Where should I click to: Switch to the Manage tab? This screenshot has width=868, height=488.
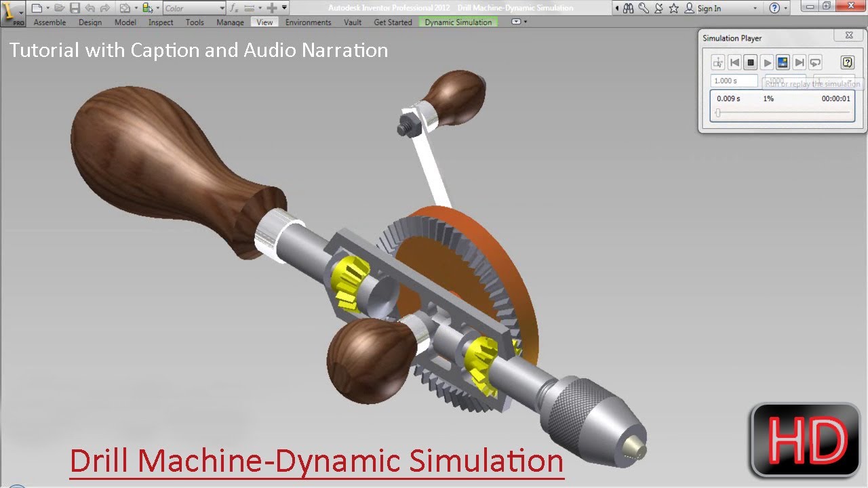pos(230,22)
